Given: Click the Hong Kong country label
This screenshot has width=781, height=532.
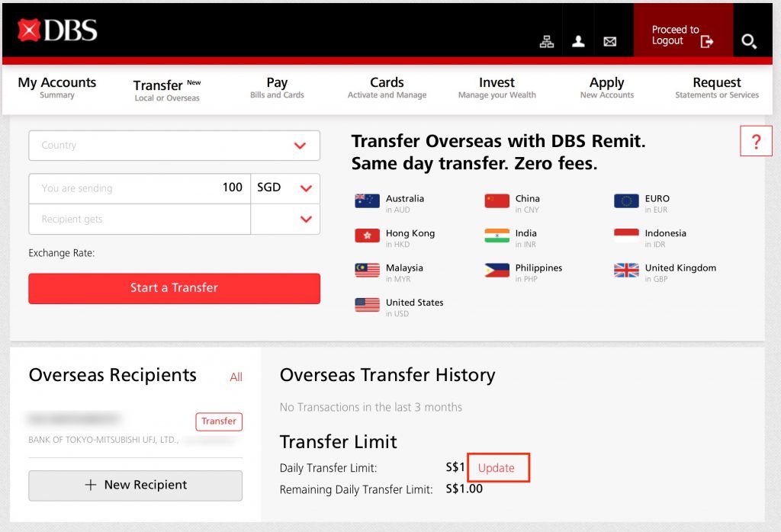Looking at the screenshot, I should 410,233.
